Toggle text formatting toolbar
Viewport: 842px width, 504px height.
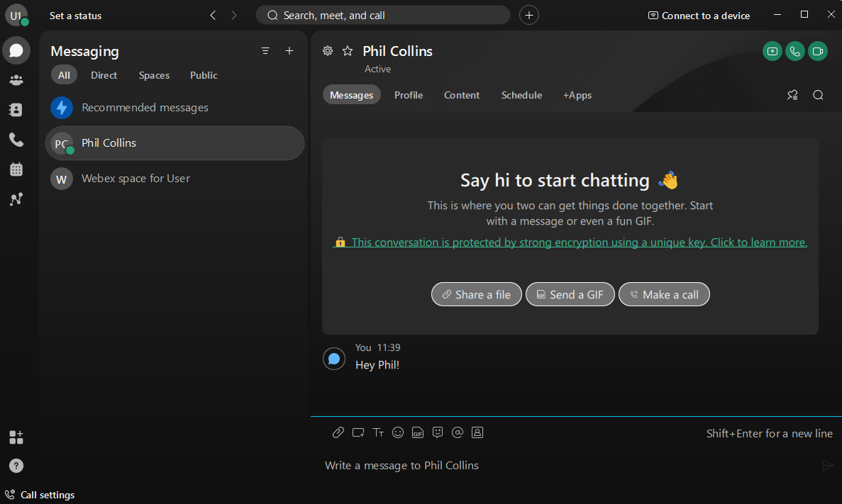(378, 432)
